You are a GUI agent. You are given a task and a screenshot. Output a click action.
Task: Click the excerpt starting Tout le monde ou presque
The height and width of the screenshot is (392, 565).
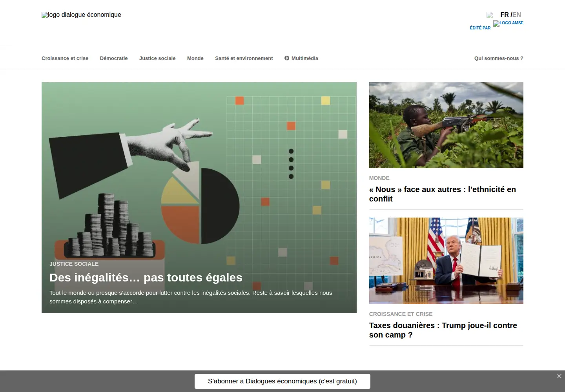(191, 297)
